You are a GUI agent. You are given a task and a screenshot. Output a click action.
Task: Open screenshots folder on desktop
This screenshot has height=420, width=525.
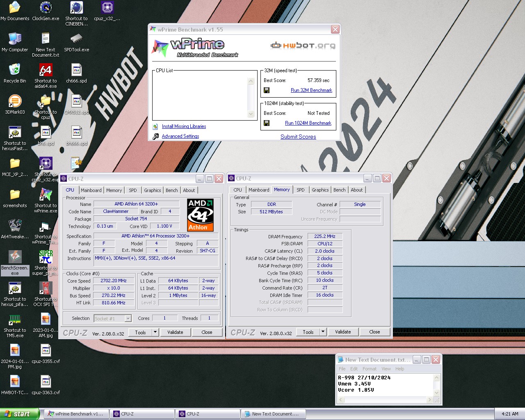pyautogui.click(x=15, y=198)
